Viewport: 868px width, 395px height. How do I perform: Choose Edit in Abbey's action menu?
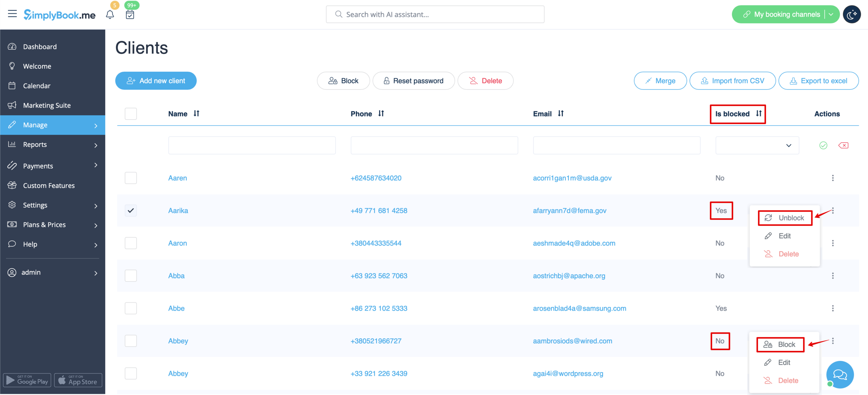(x=777, y=362)
